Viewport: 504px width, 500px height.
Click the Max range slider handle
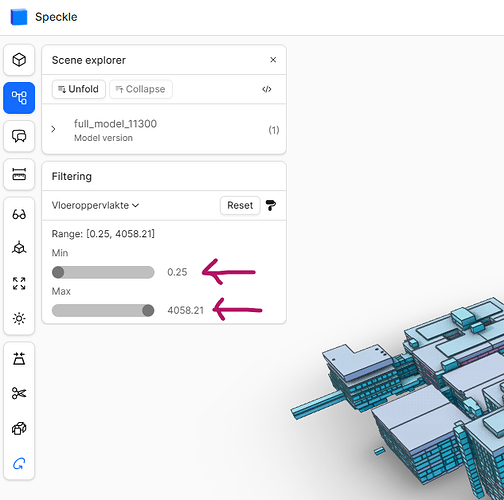(148, 310)
